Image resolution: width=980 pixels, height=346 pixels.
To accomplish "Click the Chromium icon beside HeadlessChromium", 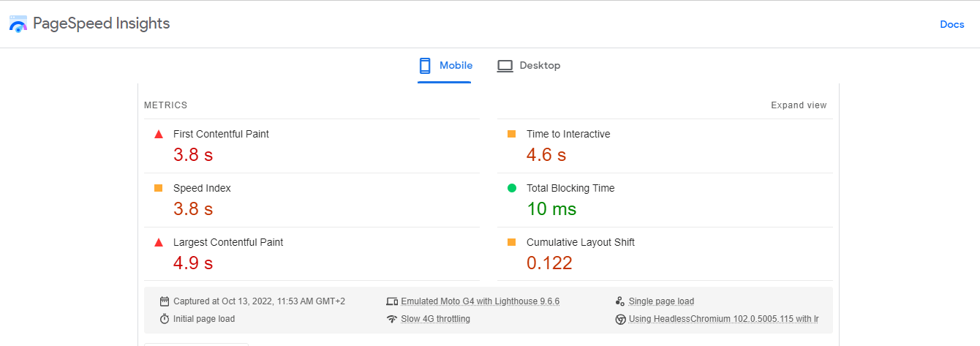I will (620, 319).
